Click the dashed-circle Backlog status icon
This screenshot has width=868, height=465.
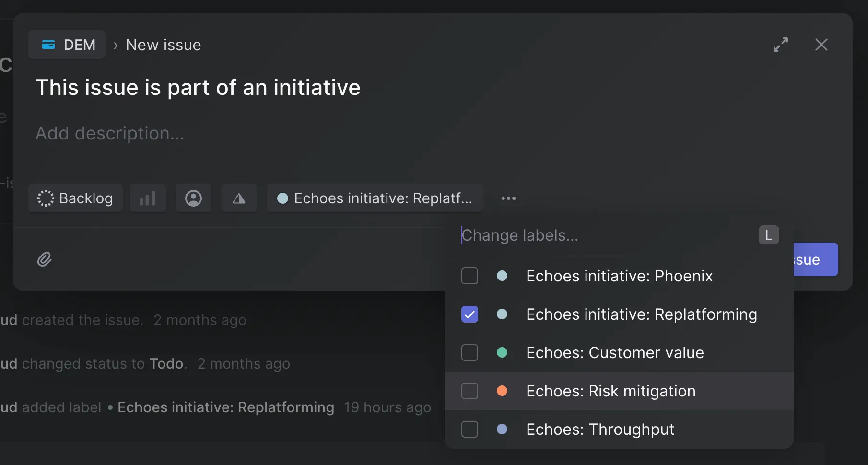click(46, 198)
